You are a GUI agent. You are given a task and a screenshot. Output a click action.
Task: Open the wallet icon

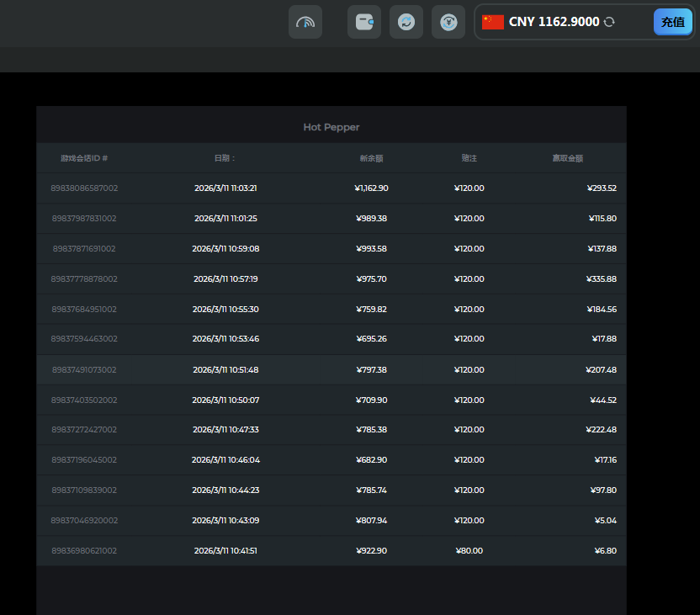(364, 22)
